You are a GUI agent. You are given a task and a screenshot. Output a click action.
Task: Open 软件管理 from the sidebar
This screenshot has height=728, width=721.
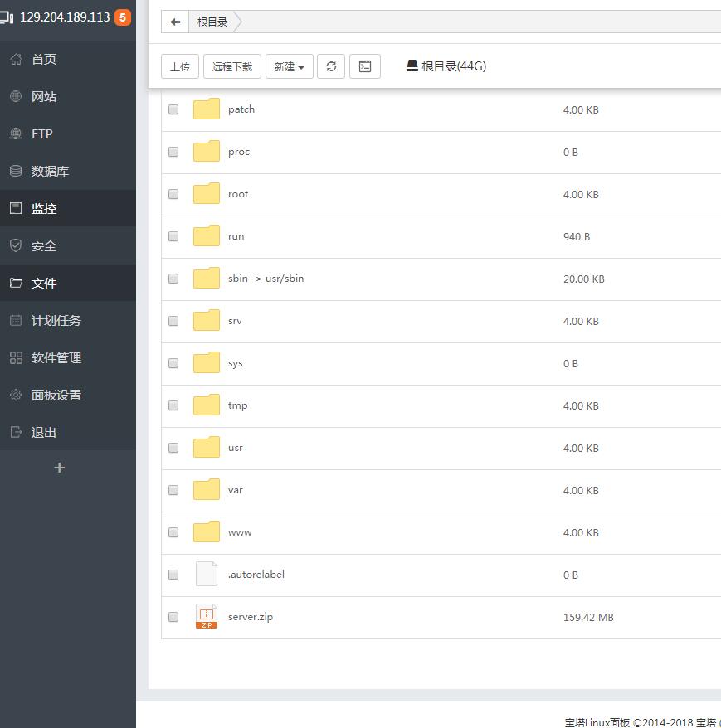click(x=56, y=357)
